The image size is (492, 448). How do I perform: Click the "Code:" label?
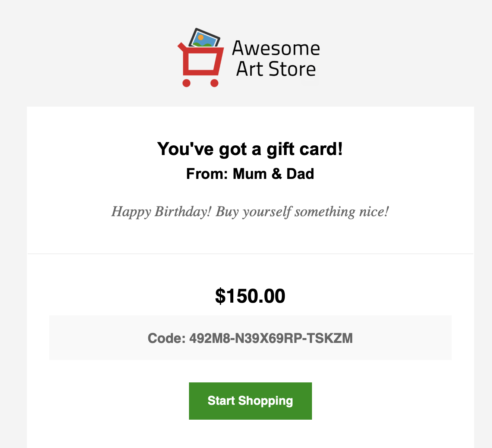click(x=167, y=338)
